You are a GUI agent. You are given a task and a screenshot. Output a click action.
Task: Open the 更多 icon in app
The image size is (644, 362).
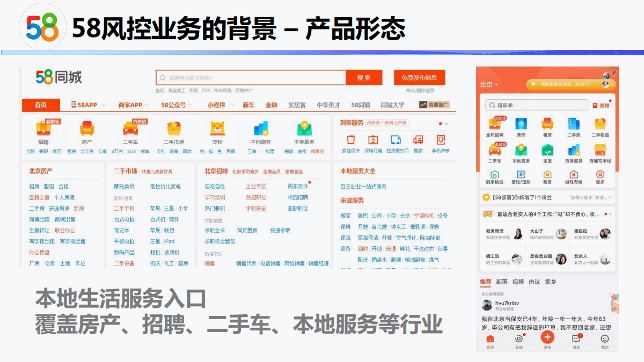tap(599, 174)
